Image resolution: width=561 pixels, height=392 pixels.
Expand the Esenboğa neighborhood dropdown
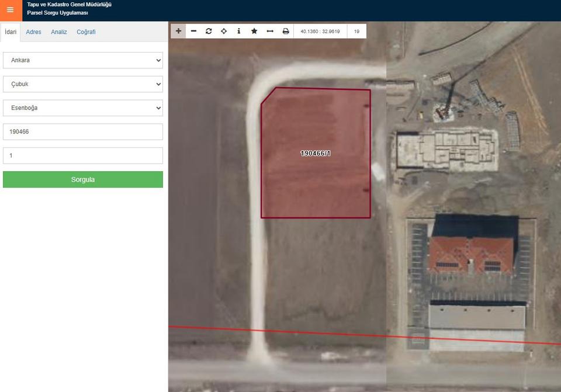(x=83, y=108)
